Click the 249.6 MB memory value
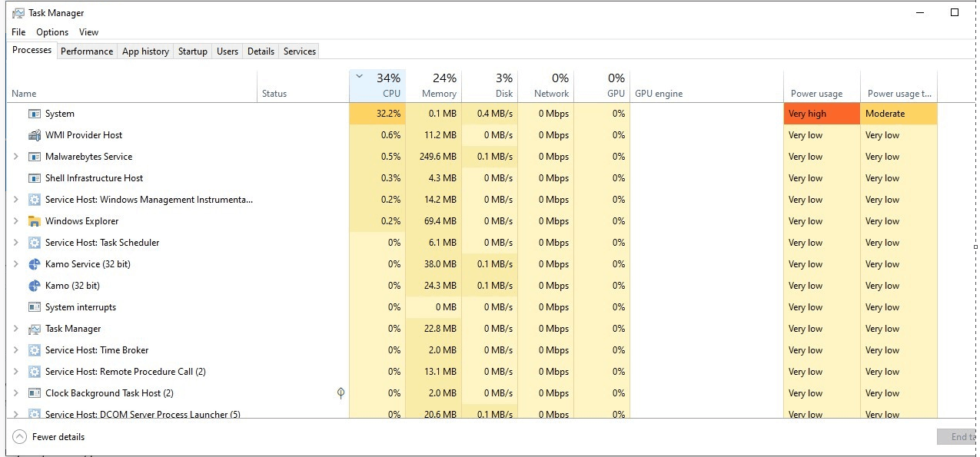 [434, 157]
